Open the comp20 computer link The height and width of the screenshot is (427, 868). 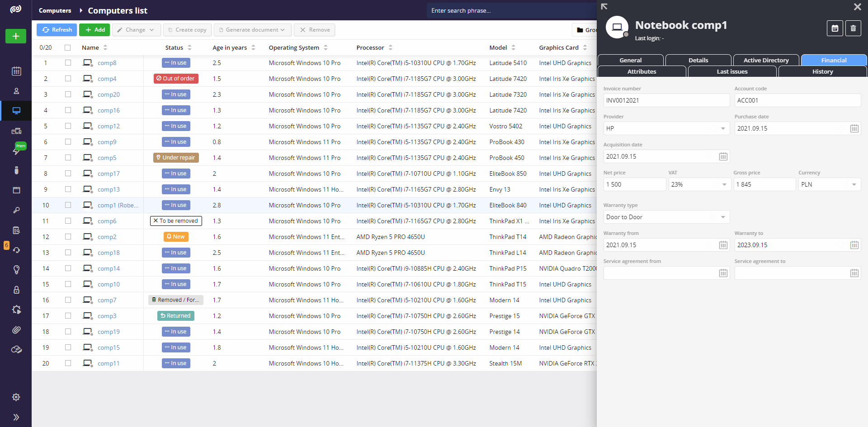(108, 94)
